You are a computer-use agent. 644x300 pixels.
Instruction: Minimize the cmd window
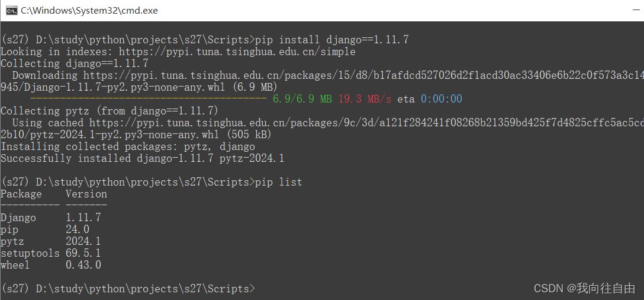tap(636, 10)
